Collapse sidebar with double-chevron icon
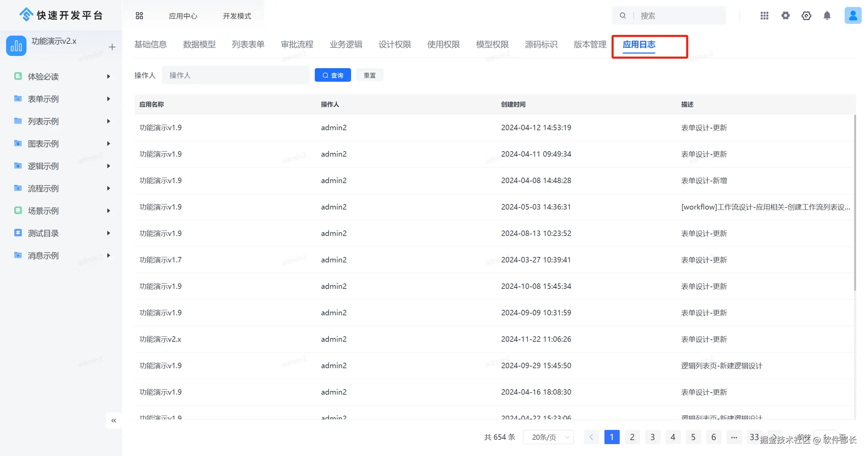Viewport: 868px width, 456px height. tap(114, 420)
